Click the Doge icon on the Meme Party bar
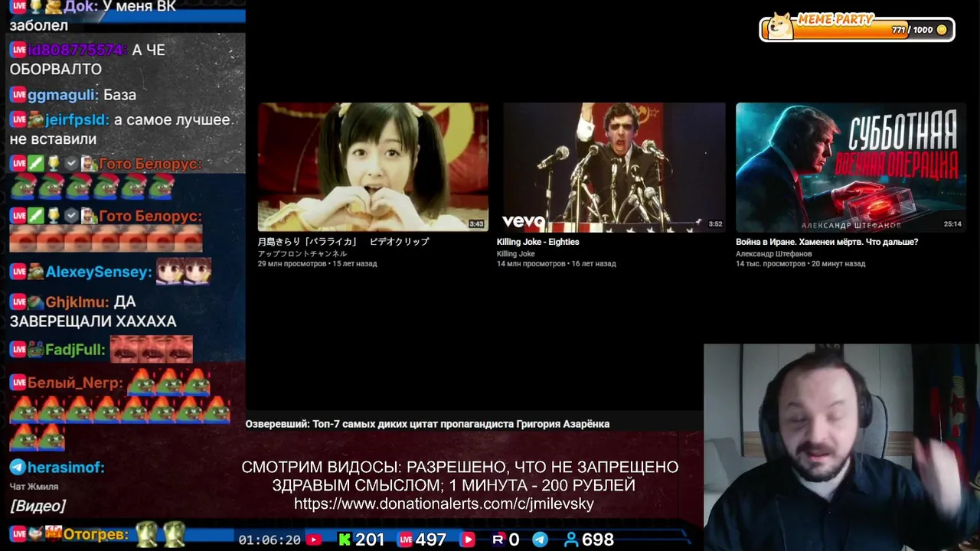The height and width of the screenshot is (551, 980). click(780, 26)
